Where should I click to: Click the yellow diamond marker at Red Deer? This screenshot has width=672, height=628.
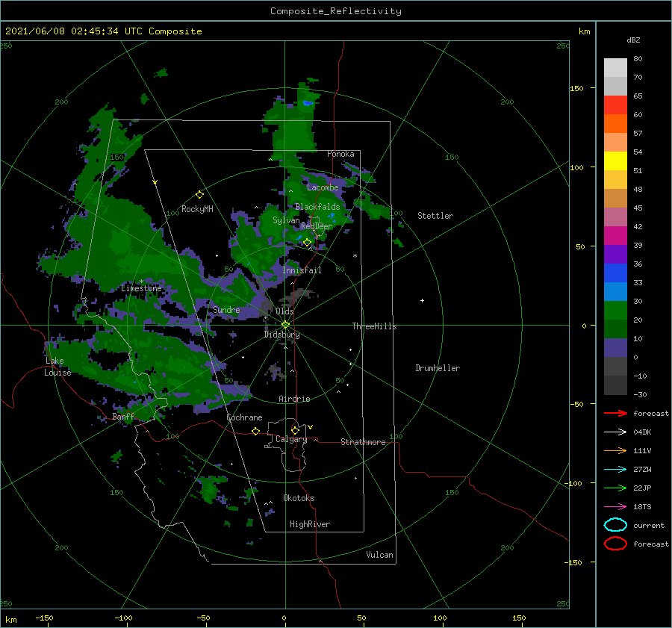(307, 243)
